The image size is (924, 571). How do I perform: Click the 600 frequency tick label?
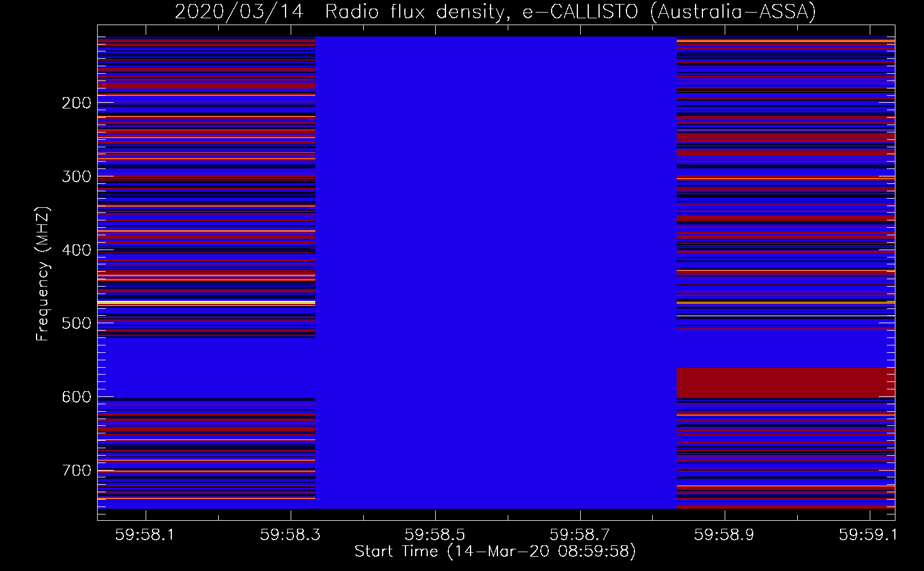pyautogui.click(x=77, y=397)
